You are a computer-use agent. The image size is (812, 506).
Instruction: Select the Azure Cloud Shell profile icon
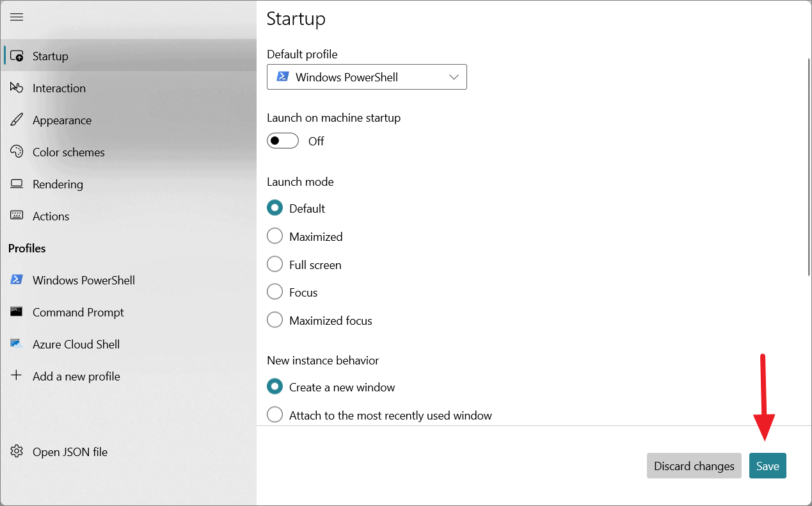[17, 344]
